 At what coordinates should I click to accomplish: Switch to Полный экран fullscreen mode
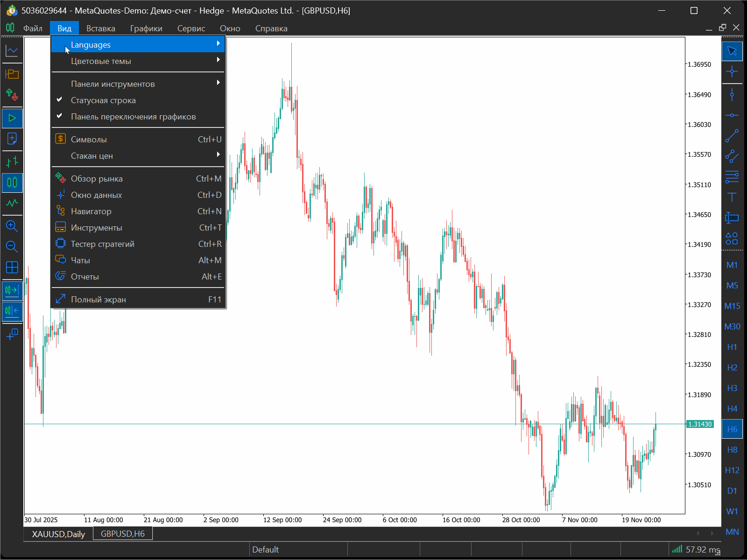(x=138, y=300)
